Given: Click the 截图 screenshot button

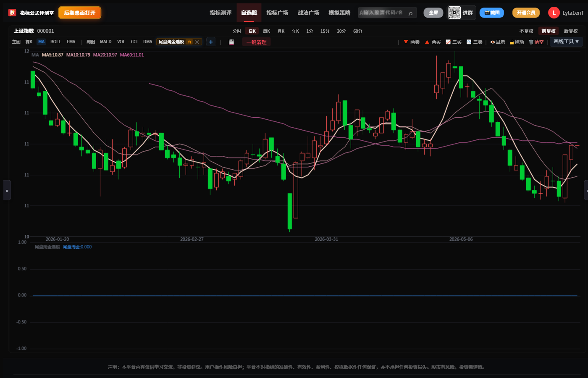Looking at the screenshot, I should click(492, 13).
